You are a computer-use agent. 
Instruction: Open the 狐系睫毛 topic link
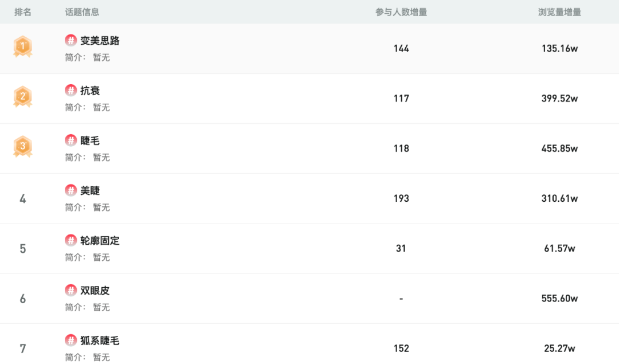(x=100, y=340)
